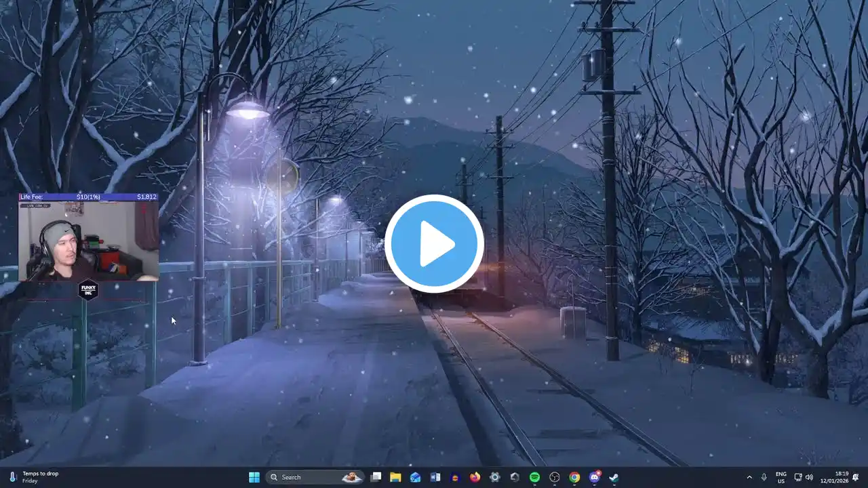
Task: Open Task View on the taskbar
Action: pyautogui.click(x=376, y=477)
